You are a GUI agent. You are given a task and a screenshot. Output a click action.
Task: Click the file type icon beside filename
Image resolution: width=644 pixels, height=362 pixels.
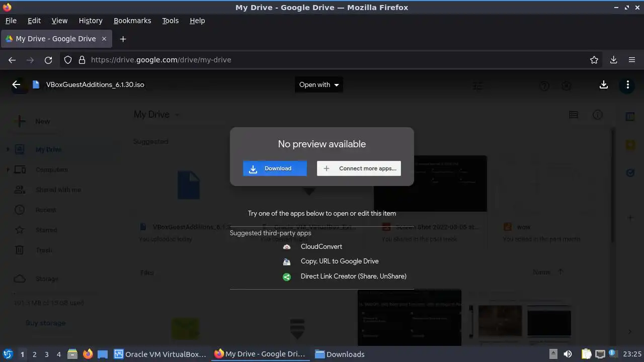[36, 84]
